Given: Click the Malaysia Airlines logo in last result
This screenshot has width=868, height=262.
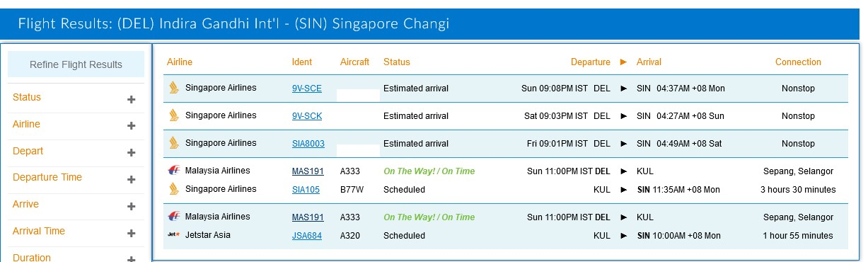Looking at the screenshot, I should (x=173, y=217).
